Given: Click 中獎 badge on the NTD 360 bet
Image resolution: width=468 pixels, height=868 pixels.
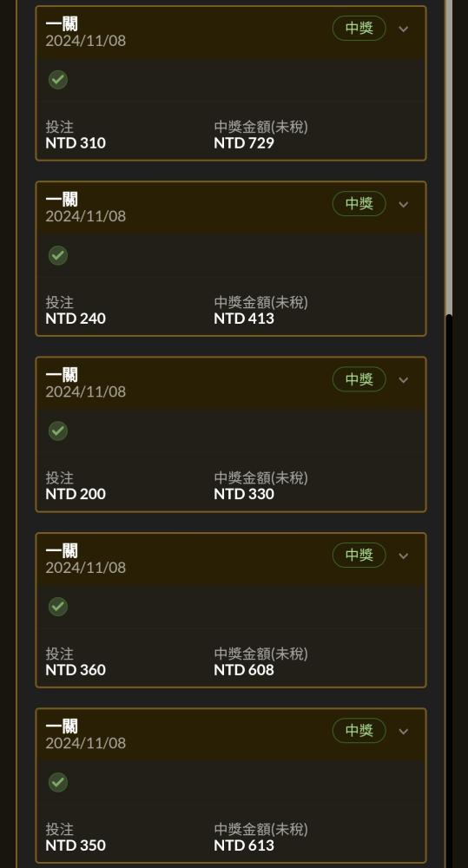Looking at the screenshot, I should [359, 556].
